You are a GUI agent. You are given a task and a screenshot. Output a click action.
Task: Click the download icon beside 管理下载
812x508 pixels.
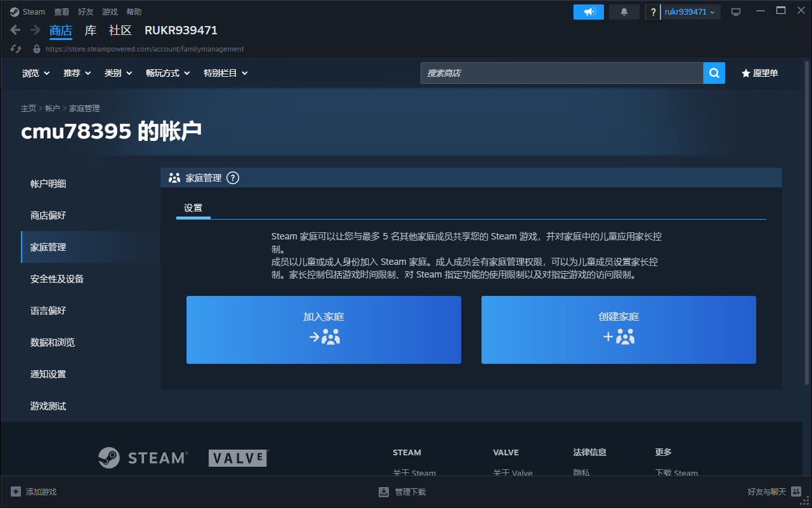pyautogui.click(x=384, y=491)
